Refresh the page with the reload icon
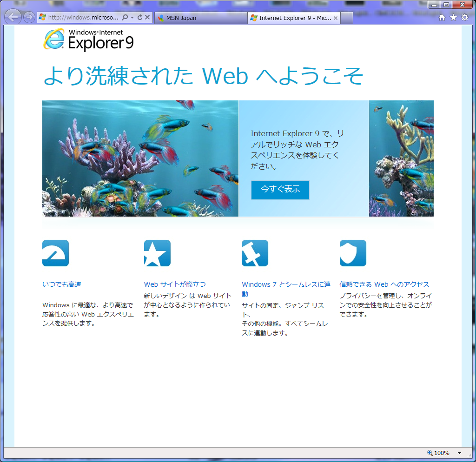The image size is (476, 462). (x=139, y=17)
